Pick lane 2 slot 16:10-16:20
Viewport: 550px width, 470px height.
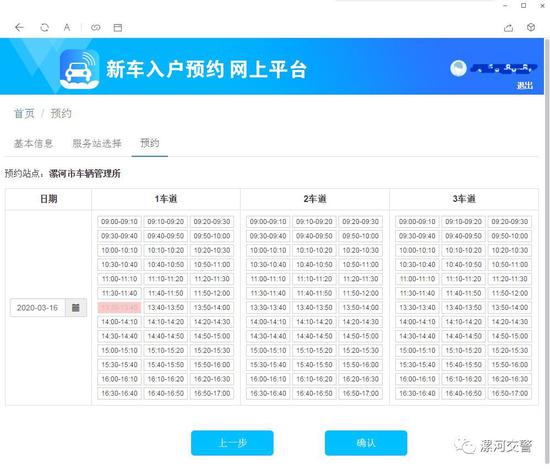pyautogui.click(x=314, y=379)
